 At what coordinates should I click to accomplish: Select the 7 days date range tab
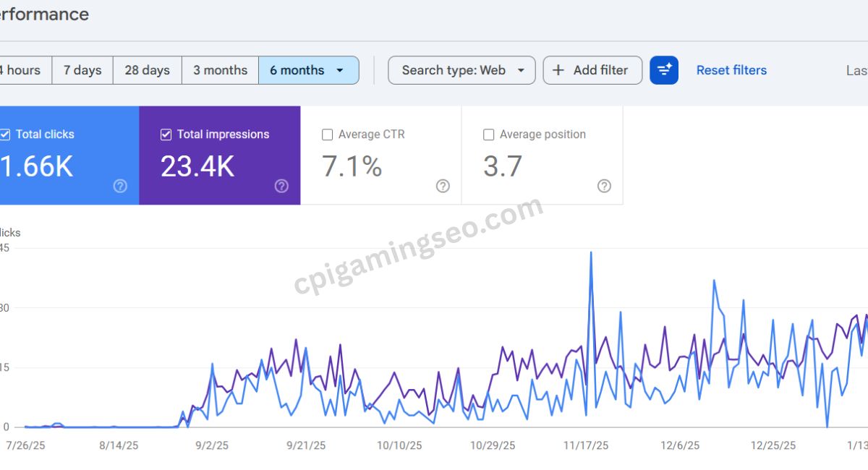coord(82,70)
